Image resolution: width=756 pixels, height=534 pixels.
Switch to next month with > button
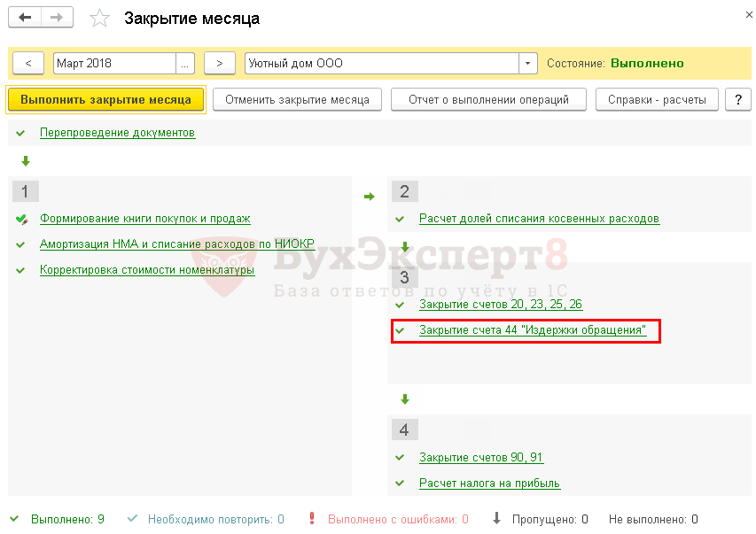pyautogui.click(x=220, y=63)
